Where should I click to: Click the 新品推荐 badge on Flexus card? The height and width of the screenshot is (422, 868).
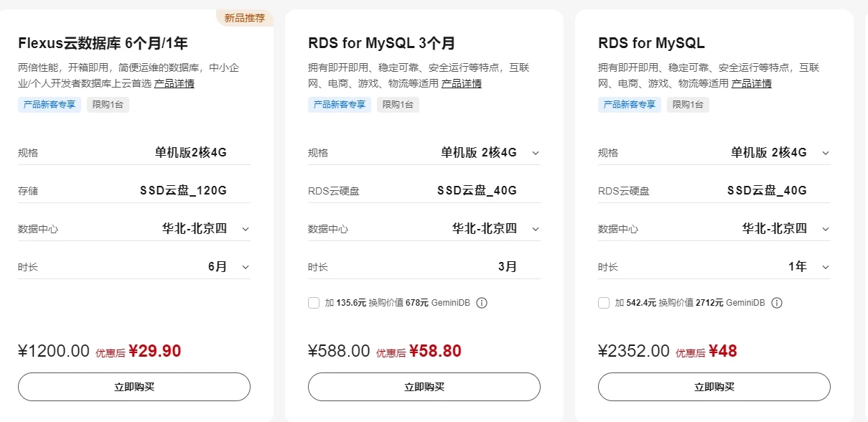245,18
